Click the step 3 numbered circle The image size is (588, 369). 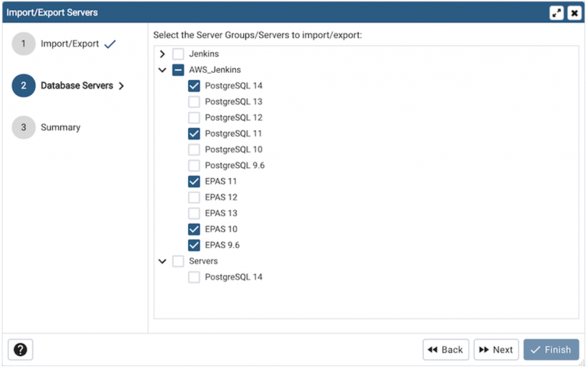pos(24,127)
